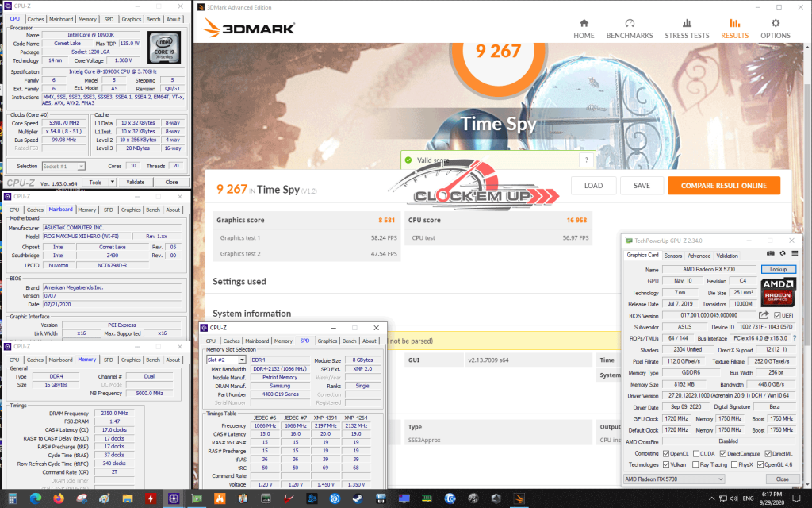Toggle the UEFI checkbox in GPU-Z

click(x=778, y=316)
